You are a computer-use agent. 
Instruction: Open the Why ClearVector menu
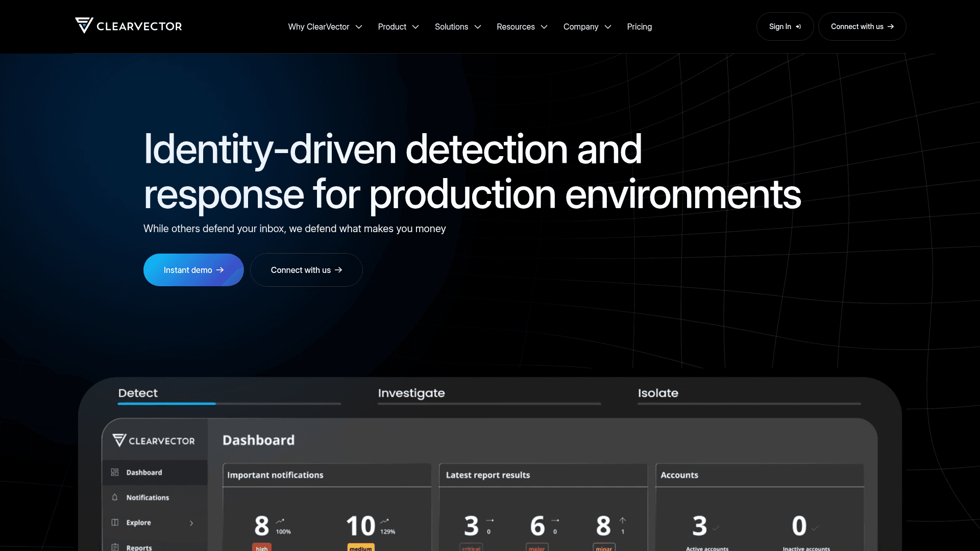[325, 27]
